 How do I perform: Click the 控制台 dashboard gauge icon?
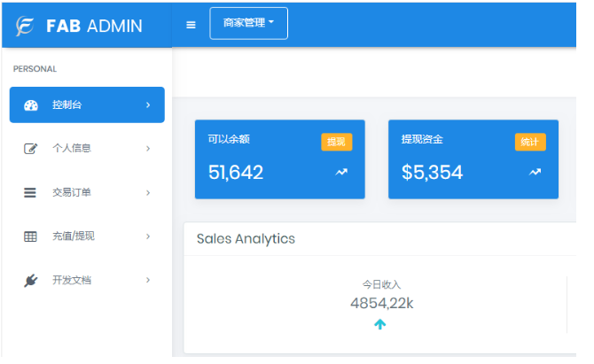31,105
